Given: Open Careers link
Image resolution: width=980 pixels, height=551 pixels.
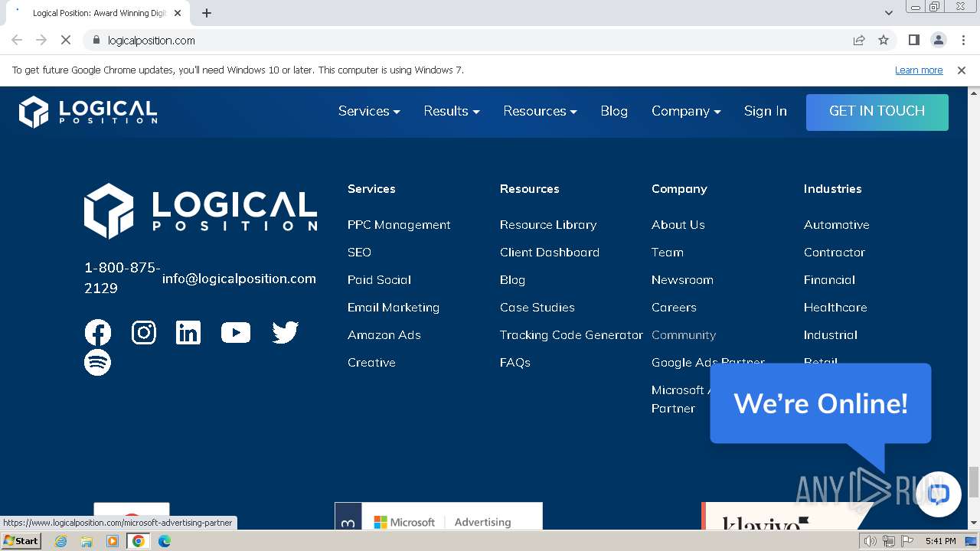Looking at the screenshot, I should (674, 308).
